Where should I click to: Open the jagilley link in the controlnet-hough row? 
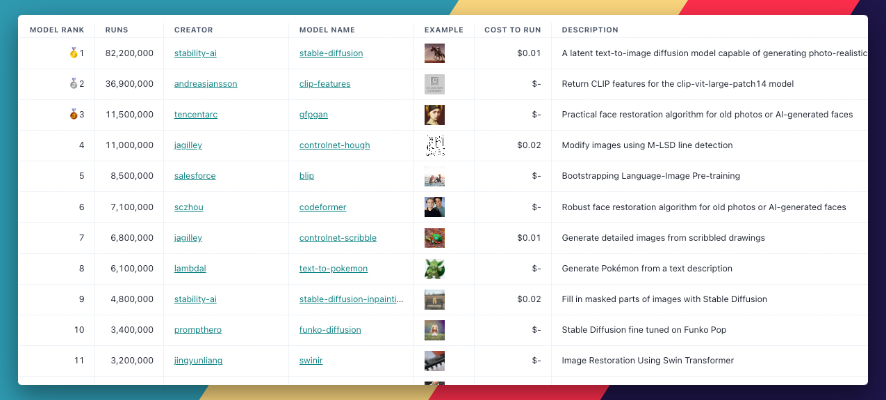click(x=188, y=145)
